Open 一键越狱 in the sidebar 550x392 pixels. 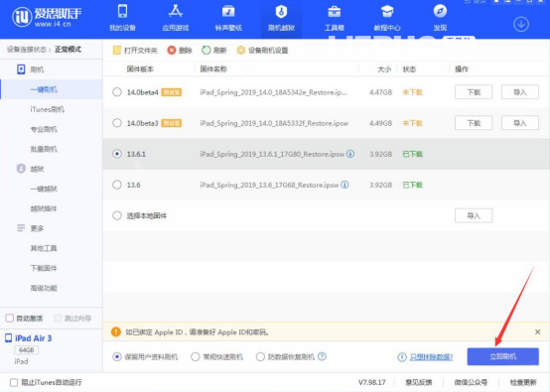coord(44,189)
